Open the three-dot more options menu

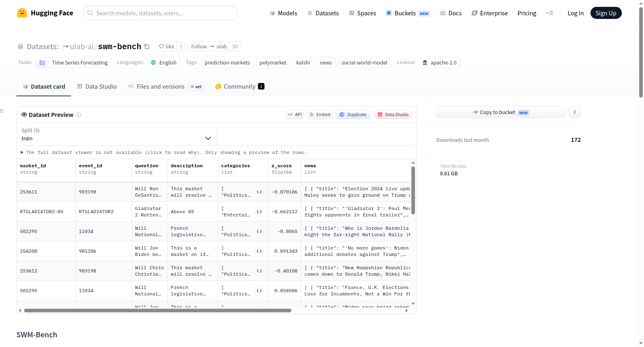point(575,112)
